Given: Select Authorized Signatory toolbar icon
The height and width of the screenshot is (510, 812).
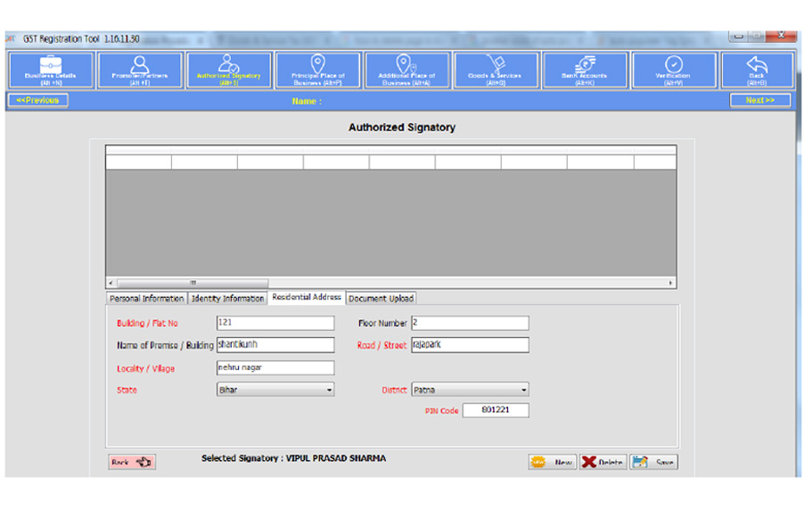Looking at the screenshot, I should pos(229,70).
